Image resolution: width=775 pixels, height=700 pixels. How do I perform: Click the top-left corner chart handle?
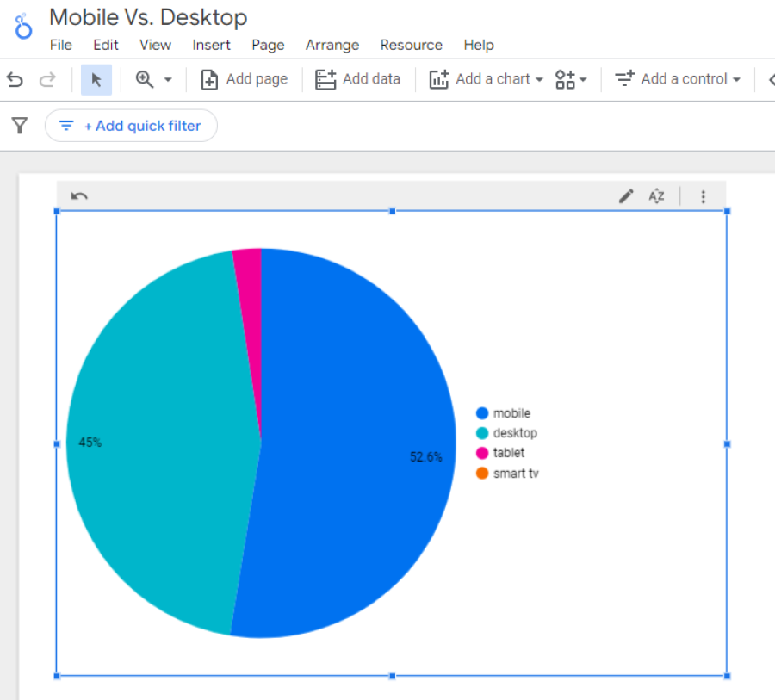click(x=57, y=211)
